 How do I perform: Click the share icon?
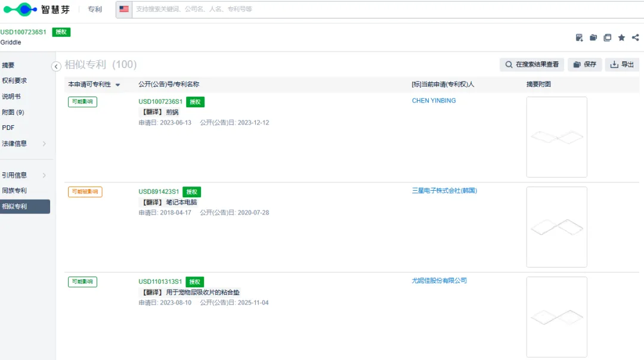(636, 38)
